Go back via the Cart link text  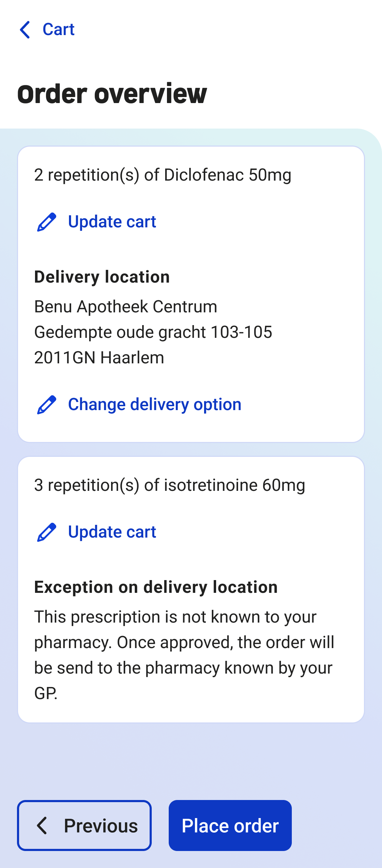click(58, 29)
